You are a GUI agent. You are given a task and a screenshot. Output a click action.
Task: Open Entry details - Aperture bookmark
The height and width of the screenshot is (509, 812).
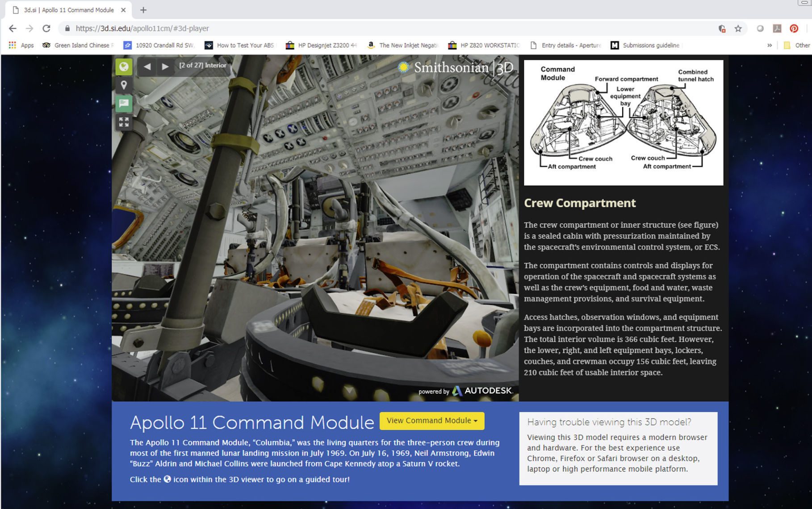pyautogui.click(x=565, y=45)
